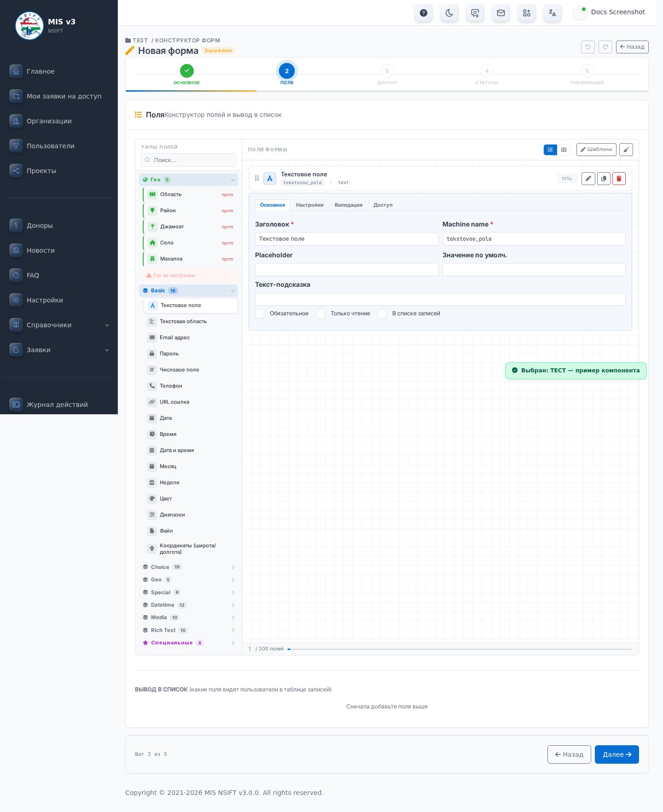Check the В списке записей checkbox
Screen dimensions: 663x812
(x=382, y=313)
